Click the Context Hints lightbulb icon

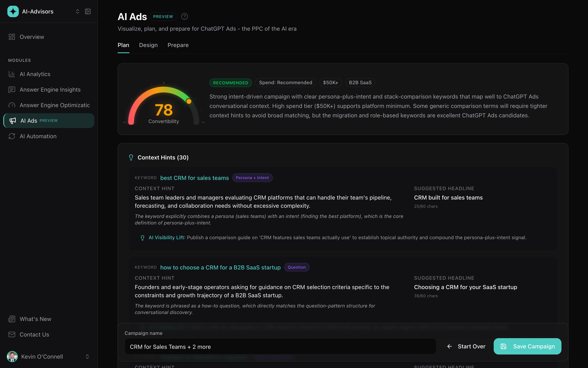[x=131, y=157]
